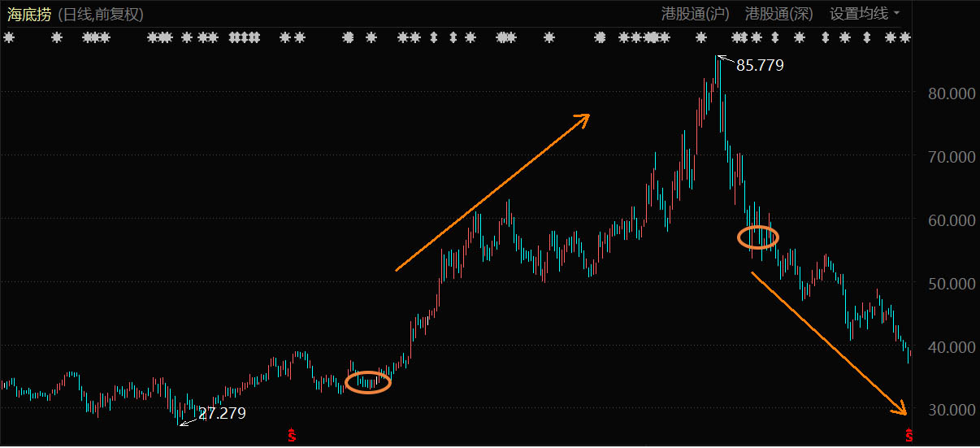Click the 海底捞 stock name label
This screenshot has width=980, height=448.
click(29, 14)
